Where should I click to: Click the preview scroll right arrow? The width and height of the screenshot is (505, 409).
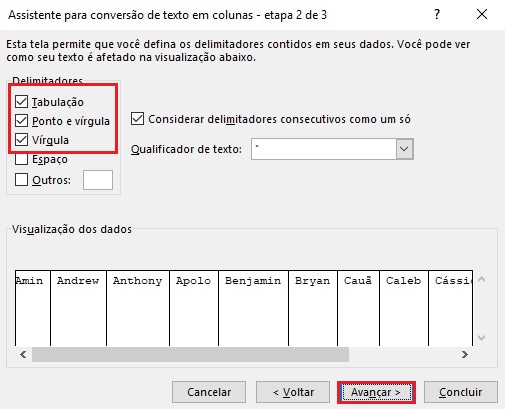click(465, 354)
